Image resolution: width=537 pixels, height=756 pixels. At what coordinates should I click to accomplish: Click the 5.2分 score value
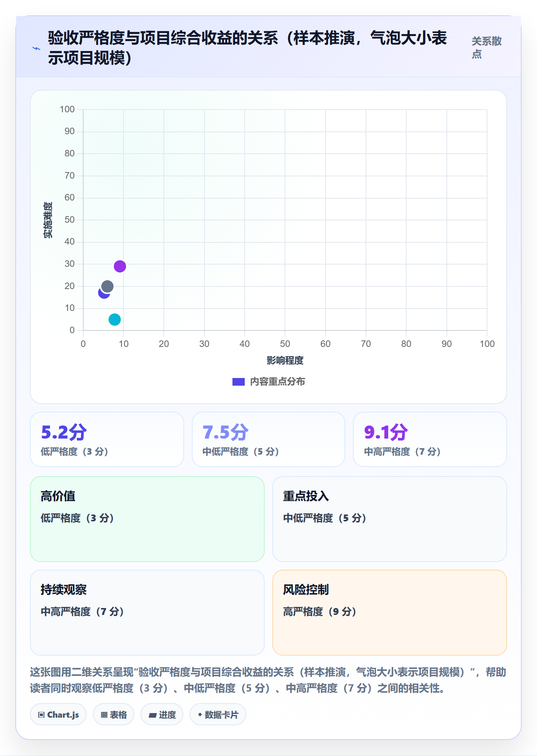[64, 432]
